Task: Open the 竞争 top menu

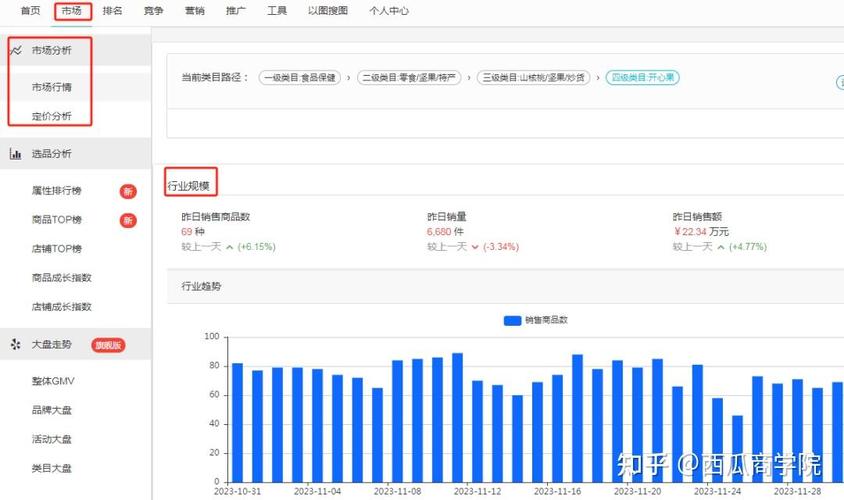Action: pos(153,11)
